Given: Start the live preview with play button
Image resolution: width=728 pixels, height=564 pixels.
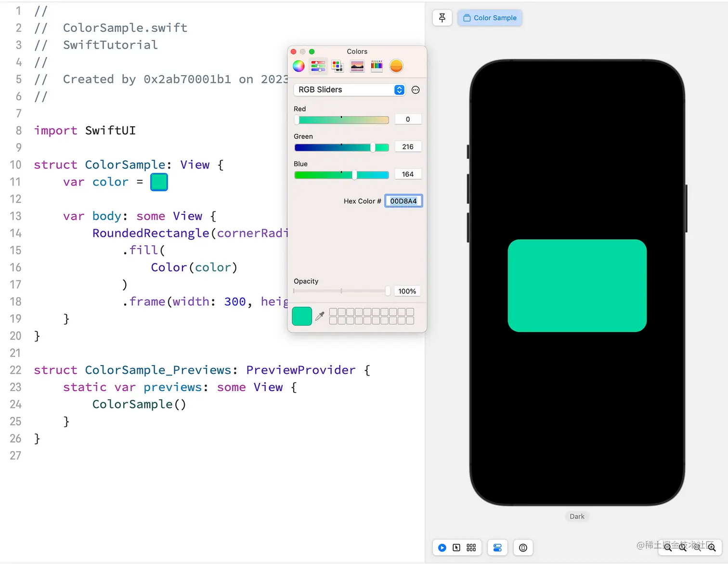Looking at the screenshot, I should click(442, 548).
